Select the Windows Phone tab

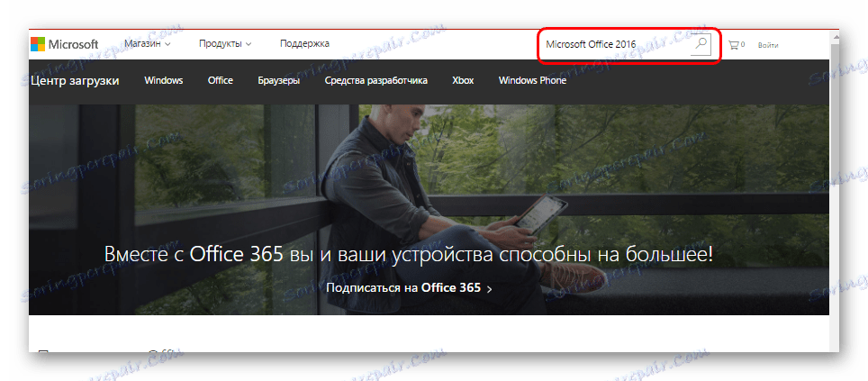(532, 80)
